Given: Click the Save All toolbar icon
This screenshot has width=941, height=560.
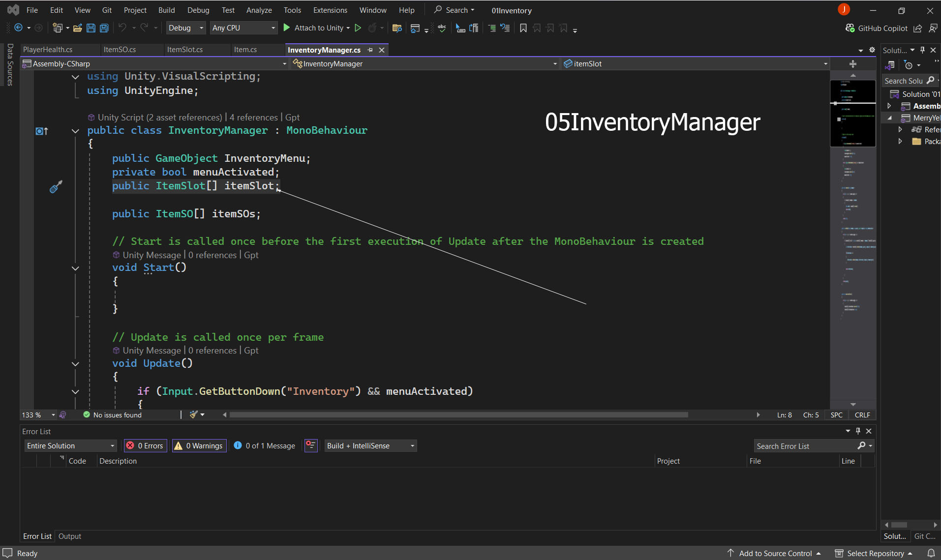Looking at the screenshot, I should pyautogui.click(x=104, y=28).
